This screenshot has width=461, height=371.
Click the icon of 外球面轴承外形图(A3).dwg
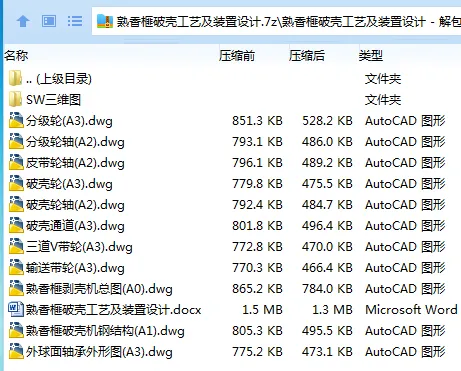[x=16, y=351]
